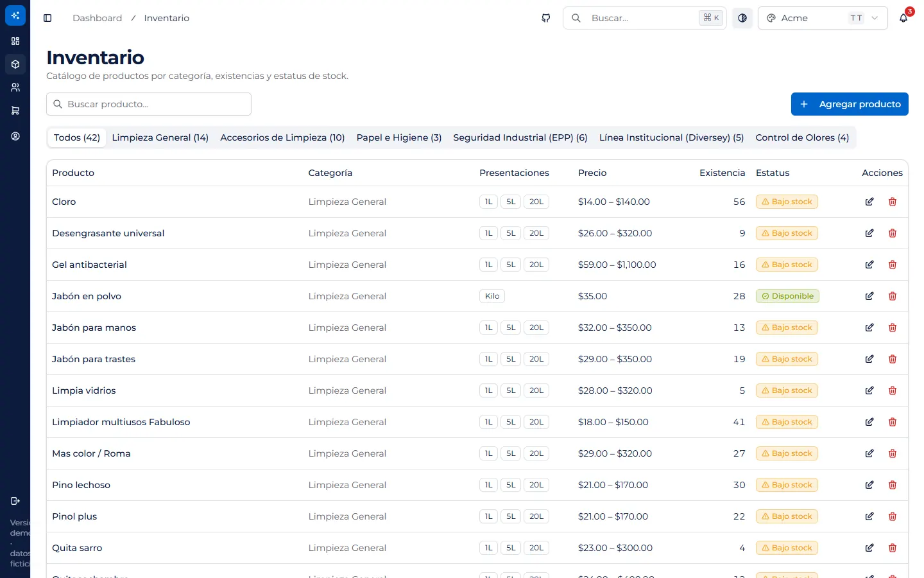
Task: Edit the Gel antibacterial product
Action: click(x=869, y=265)
